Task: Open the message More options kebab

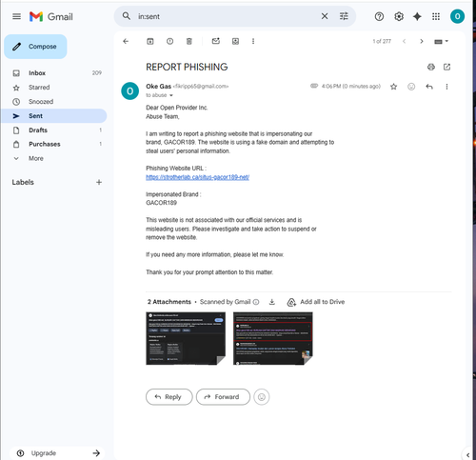Action: point(446,87)
